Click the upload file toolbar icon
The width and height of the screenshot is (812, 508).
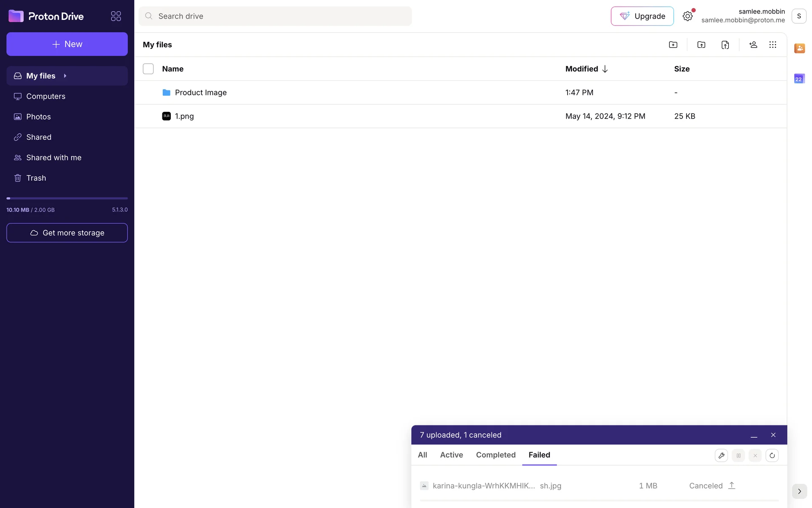click(725, 45)
